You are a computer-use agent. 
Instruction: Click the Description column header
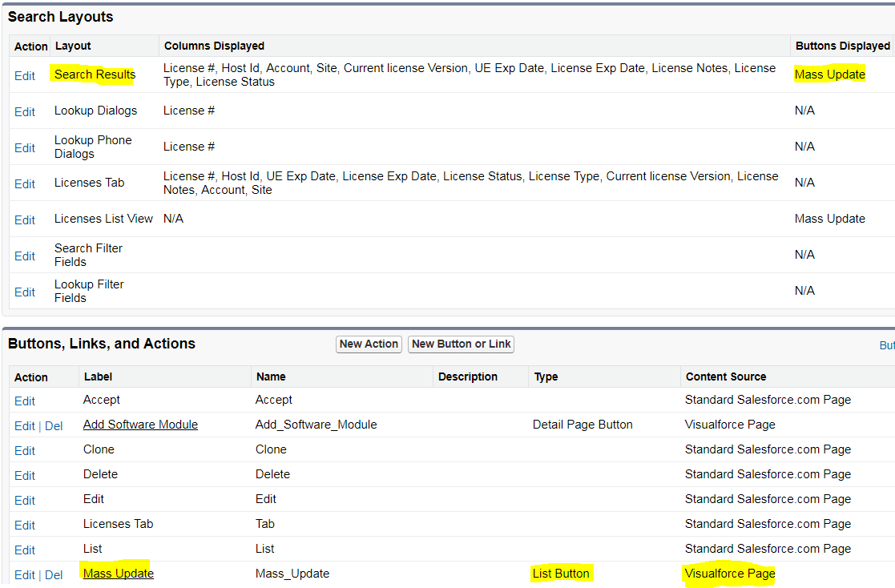467,377
